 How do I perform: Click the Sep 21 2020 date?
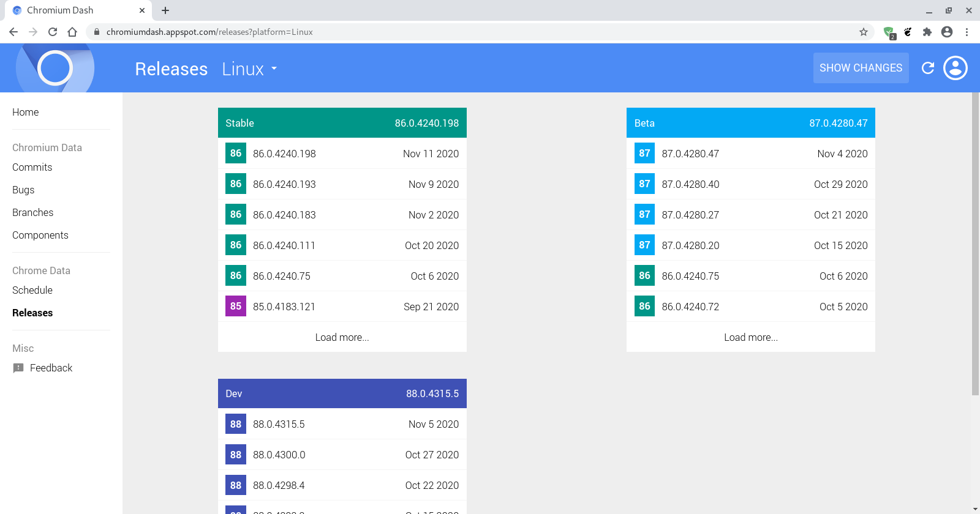click(x=431, y=307)
